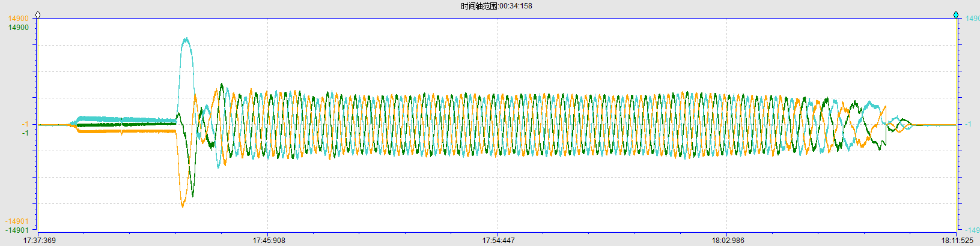980x246 pixels.
Task: Click the time axis range title text
Action: tap(496, 6)
